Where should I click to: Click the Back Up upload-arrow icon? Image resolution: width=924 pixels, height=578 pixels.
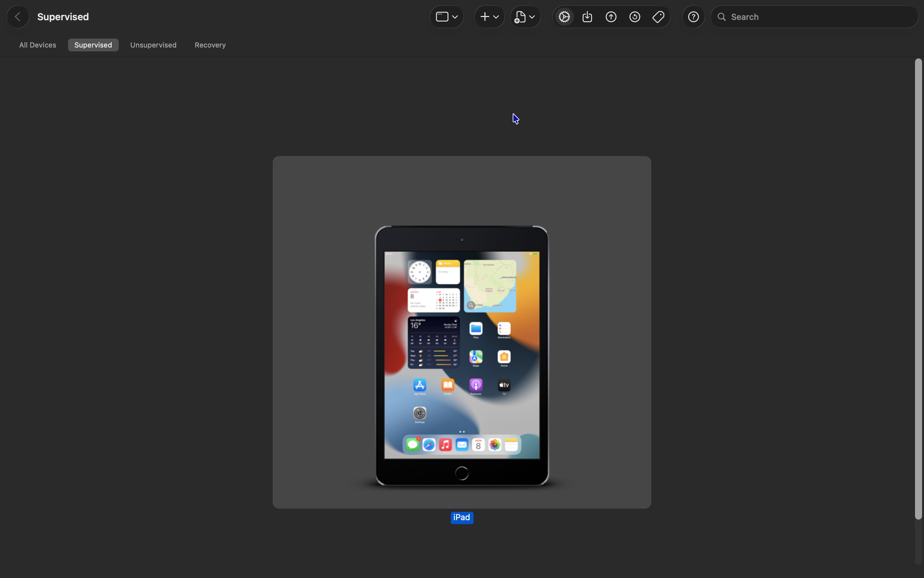(x=611, y=17)
